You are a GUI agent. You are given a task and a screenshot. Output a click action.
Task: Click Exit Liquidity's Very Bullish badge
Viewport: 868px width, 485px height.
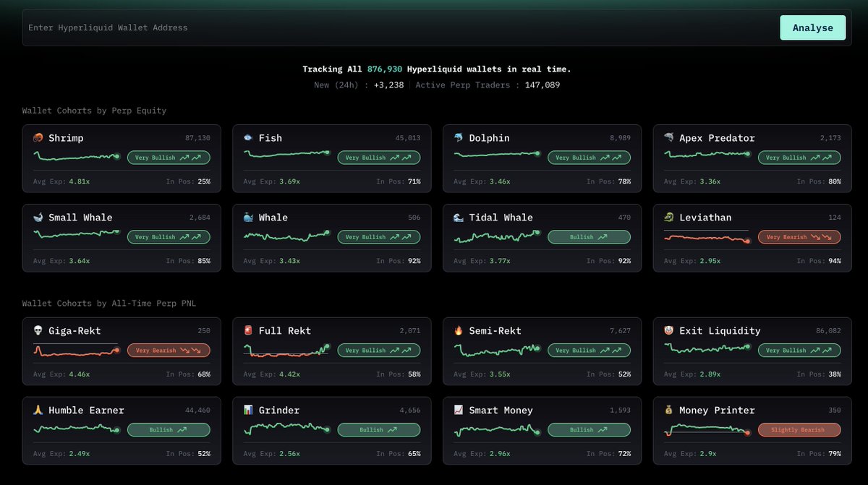pyautogui.click(x=800, y=351)
